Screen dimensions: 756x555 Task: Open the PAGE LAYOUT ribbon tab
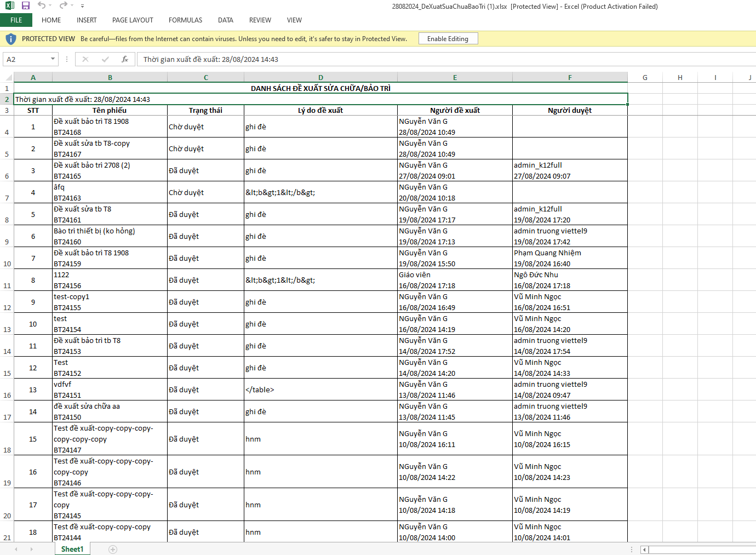tap(133, 20)
